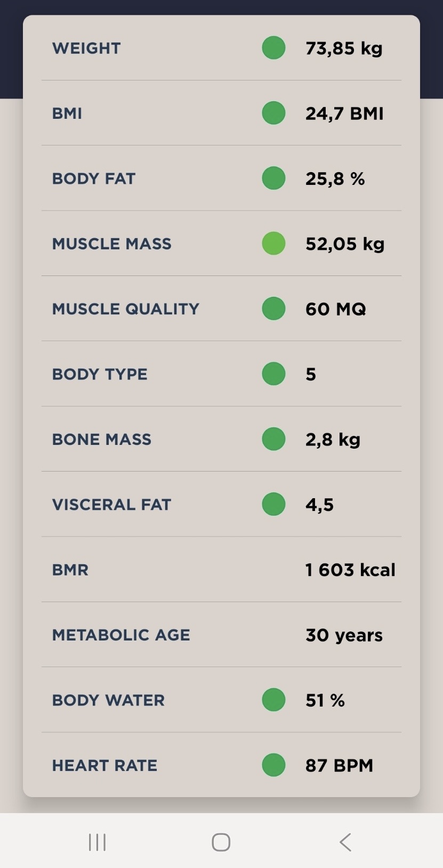The width and height of the screenshot is (443, 868).
Task: Tap the Android back arrow
Action: 345,842
